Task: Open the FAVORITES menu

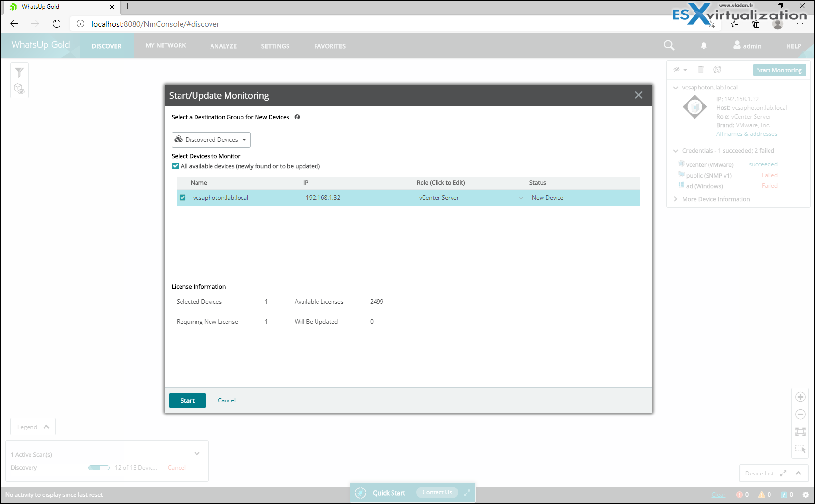Action: 330,46
